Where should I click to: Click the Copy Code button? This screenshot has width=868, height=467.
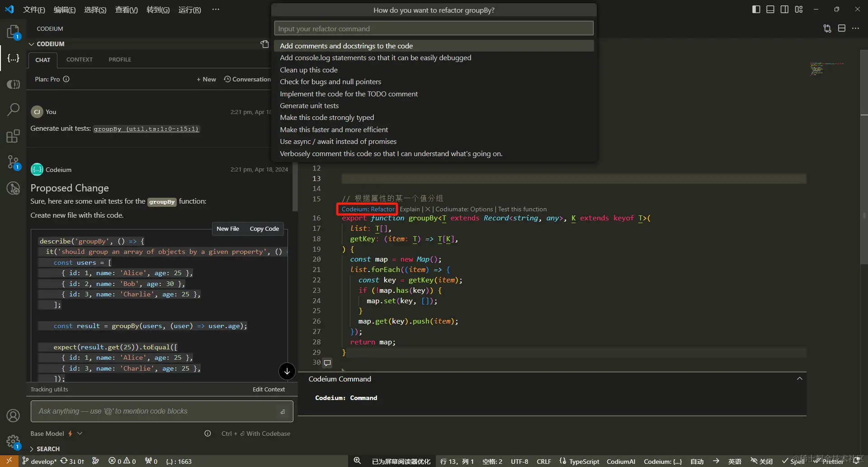tap(264, 229)
